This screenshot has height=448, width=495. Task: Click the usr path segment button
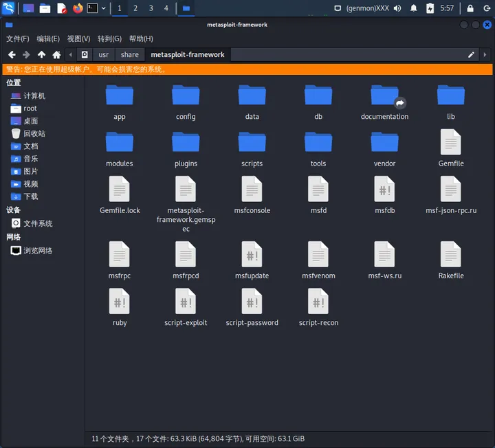[104, 54]
